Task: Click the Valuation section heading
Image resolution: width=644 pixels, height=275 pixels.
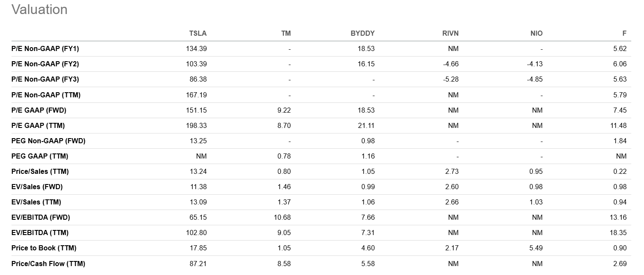Action: pos(39,9)
